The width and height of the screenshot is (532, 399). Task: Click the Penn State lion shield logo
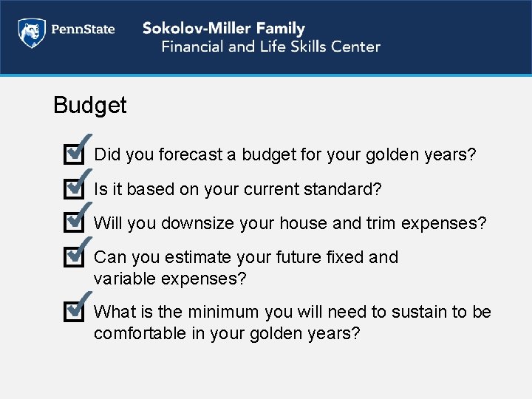[30, 33]
